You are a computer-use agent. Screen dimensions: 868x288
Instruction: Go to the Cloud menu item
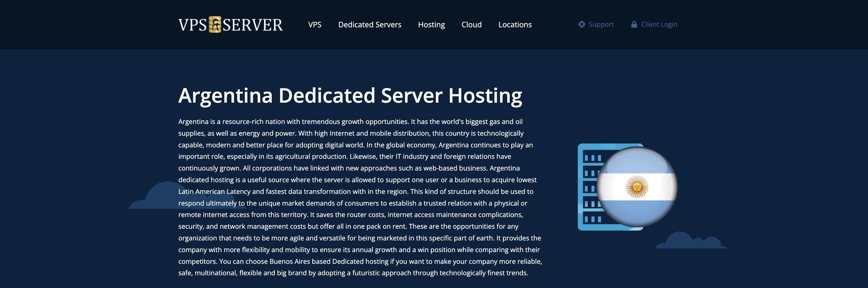pos(471,25)
